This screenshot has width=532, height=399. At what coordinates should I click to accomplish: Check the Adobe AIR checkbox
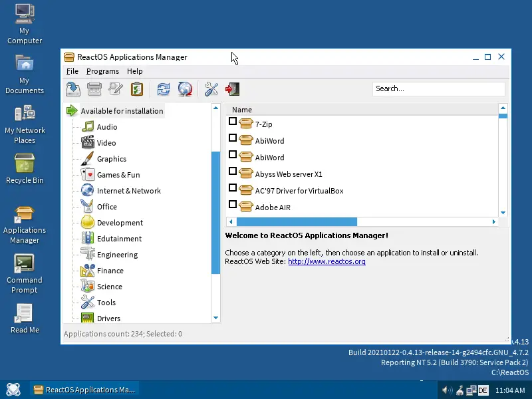(233, 204)
